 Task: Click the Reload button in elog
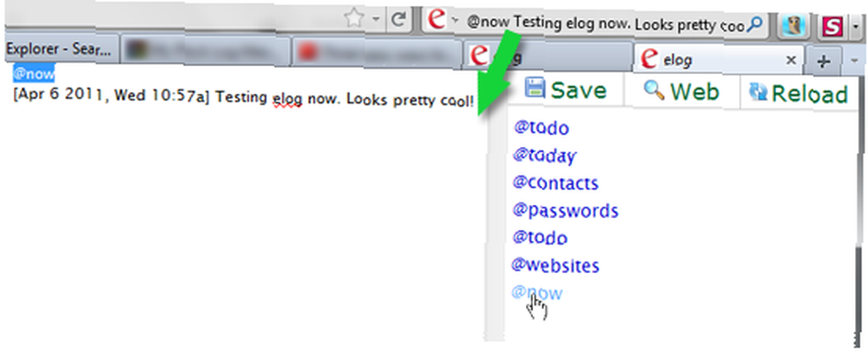799,94
